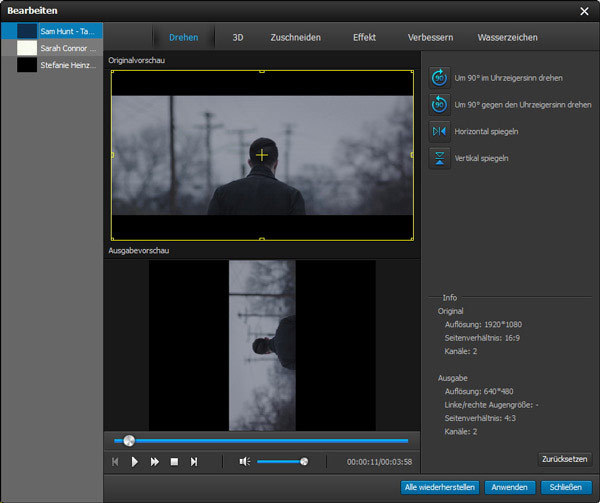Viewport: 600px width, 503px height.
Task: Click Sam Hunt video thumbnail
Action: (27, 31)
